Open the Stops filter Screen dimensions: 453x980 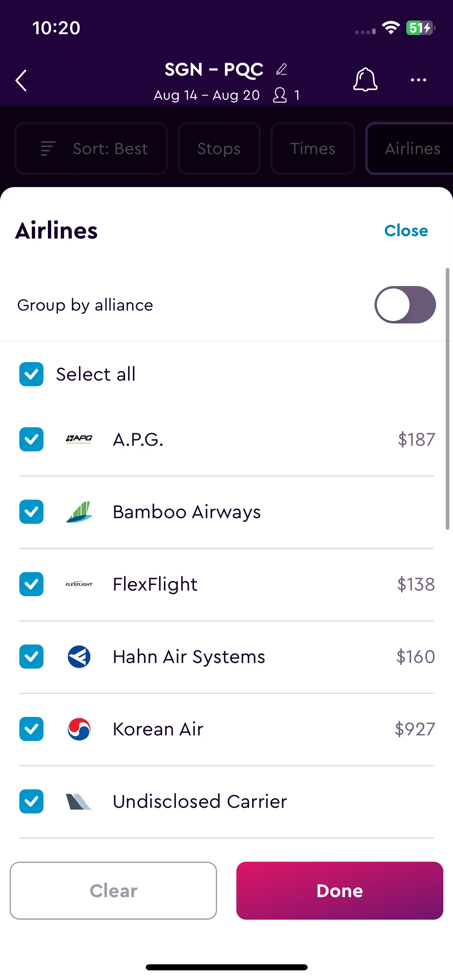pyautogui.click(x=219, y=148)
